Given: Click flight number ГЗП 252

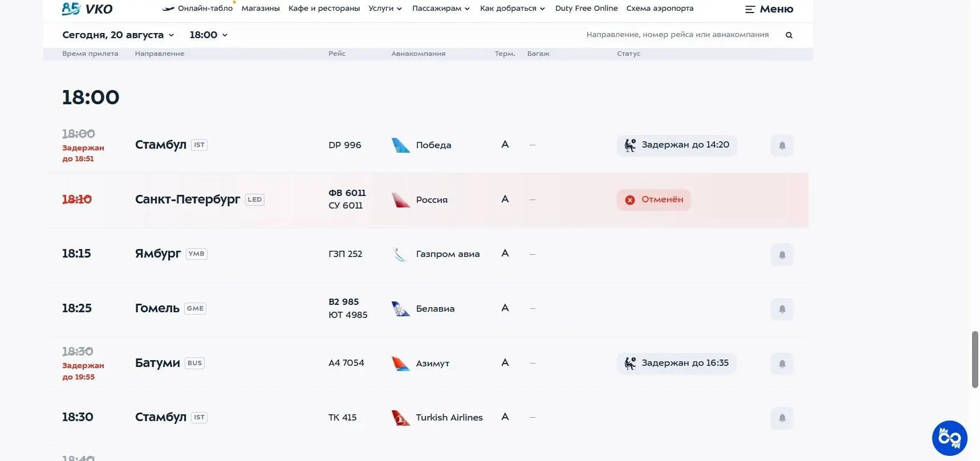Looking at the screenshot, I should pos(345,254).
